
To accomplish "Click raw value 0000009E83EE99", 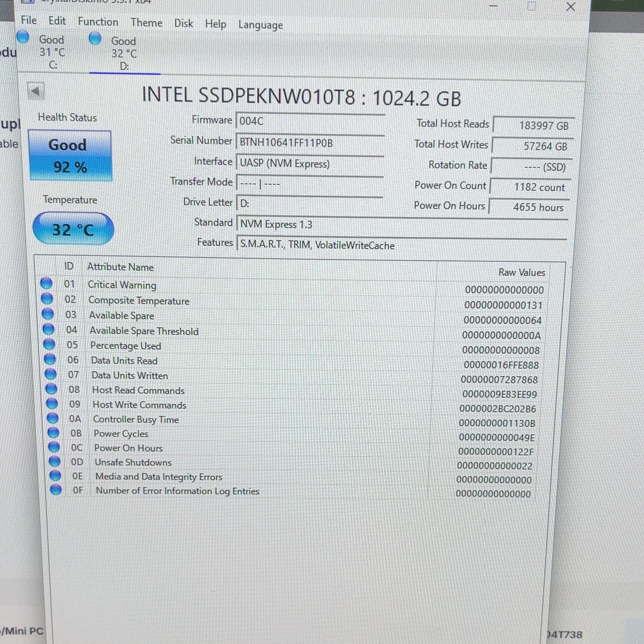I will click(x=500, y=394).
